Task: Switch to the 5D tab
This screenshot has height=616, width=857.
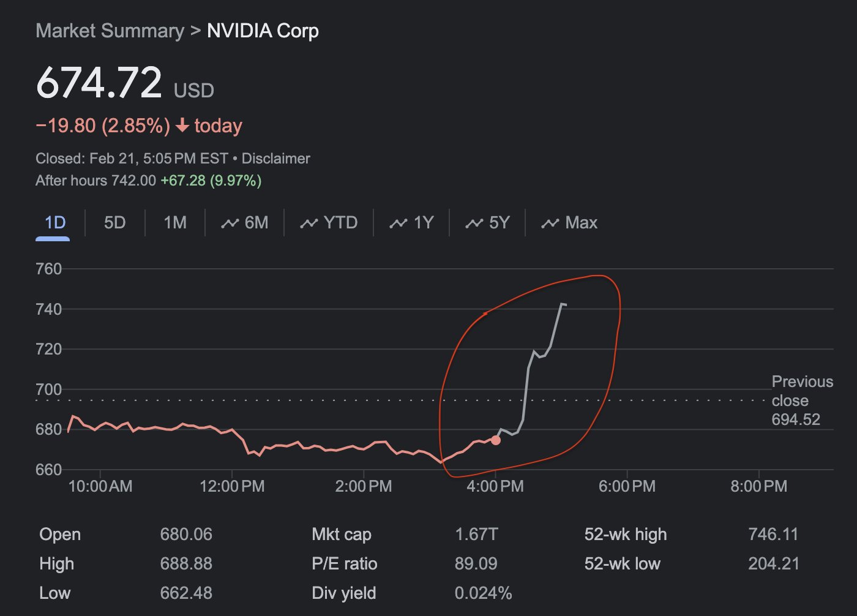Action: tap(114, 222)
